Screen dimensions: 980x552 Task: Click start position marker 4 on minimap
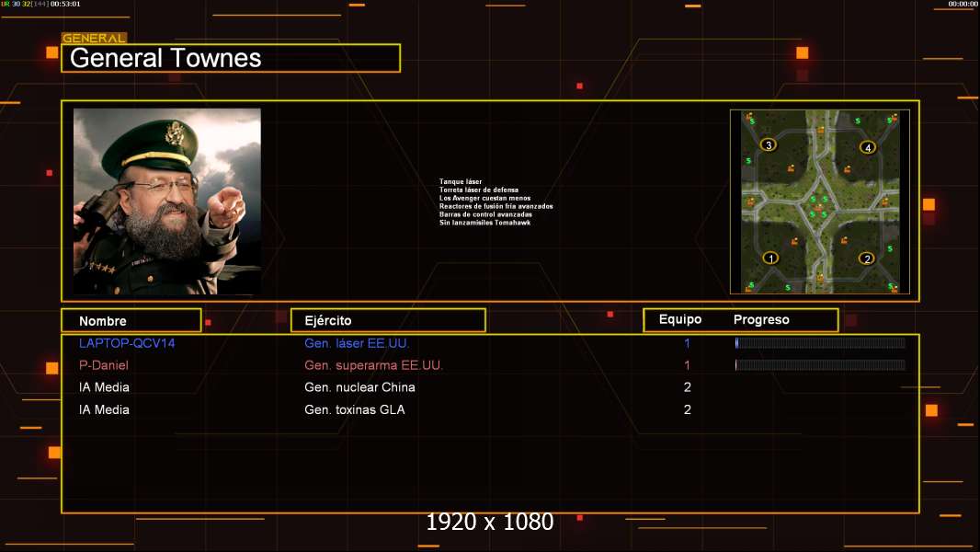pyautogui.click(x=868, y=147)
